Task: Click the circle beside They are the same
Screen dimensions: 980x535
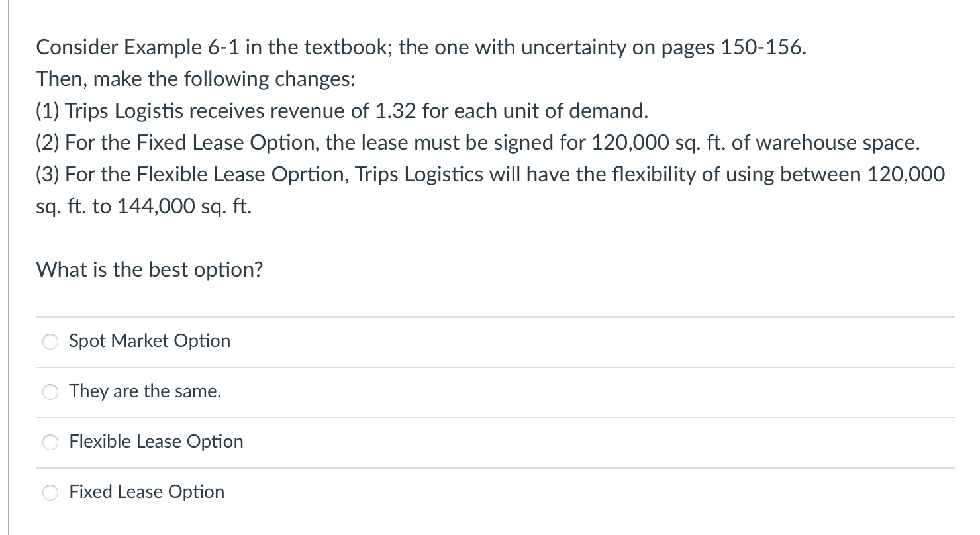Action: tap(50, 392)
